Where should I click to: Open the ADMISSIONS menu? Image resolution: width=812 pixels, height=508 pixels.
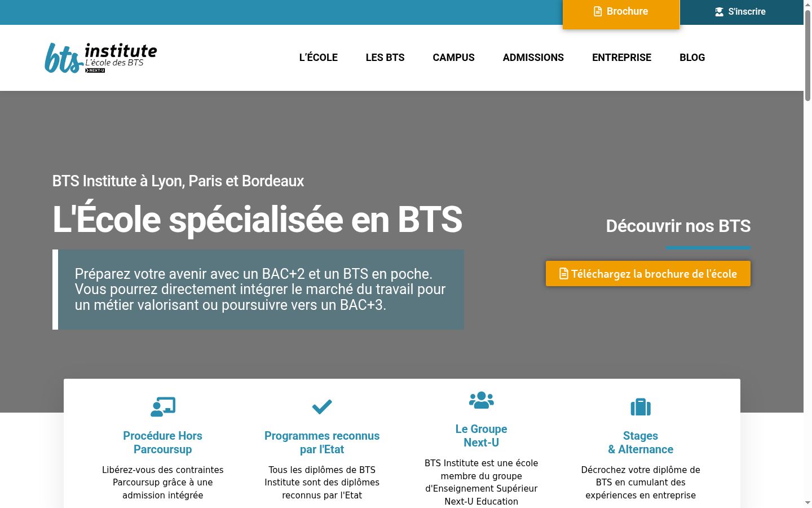coord(533,58)
